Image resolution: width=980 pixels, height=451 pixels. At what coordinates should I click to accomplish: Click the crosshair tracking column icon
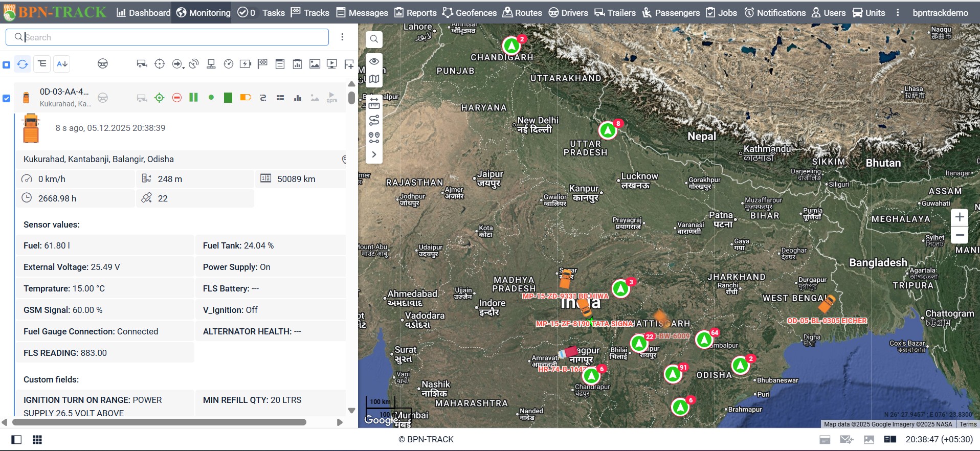point(160,64)
